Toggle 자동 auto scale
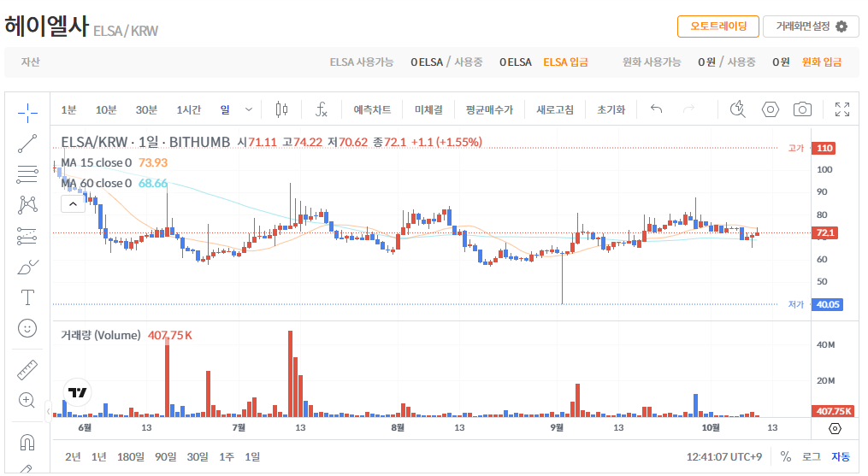The width and height of the screenshot is (868, 476). [841, 456]
